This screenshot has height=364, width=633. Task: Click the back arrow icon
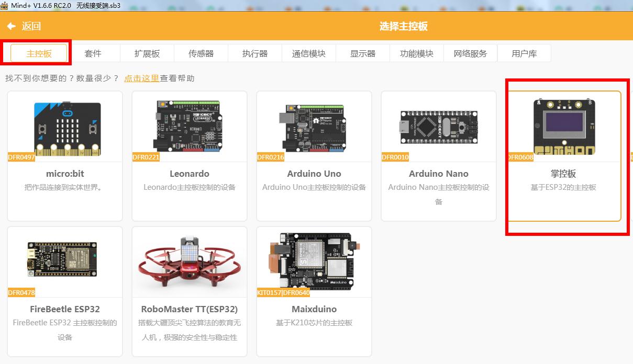click(11, 26)
